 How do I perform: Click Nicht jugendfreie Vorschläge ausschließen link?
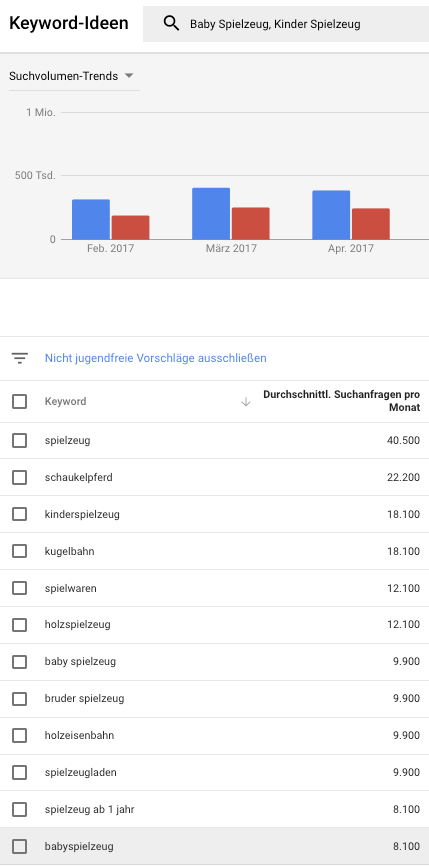pos(156,358)
